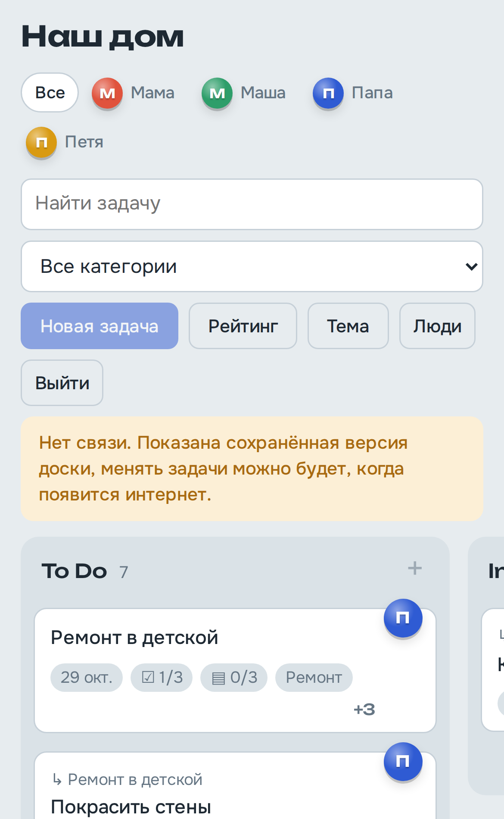Open the Тема settings
This screenshot has width=504, height=819.
click(x=348, y=326)
